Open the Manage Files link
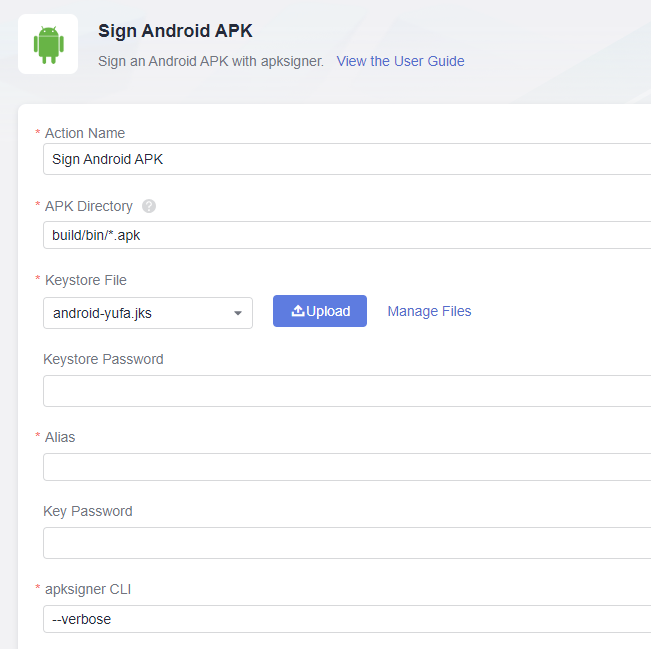This screenshot has height=649, width=651. 429,311
